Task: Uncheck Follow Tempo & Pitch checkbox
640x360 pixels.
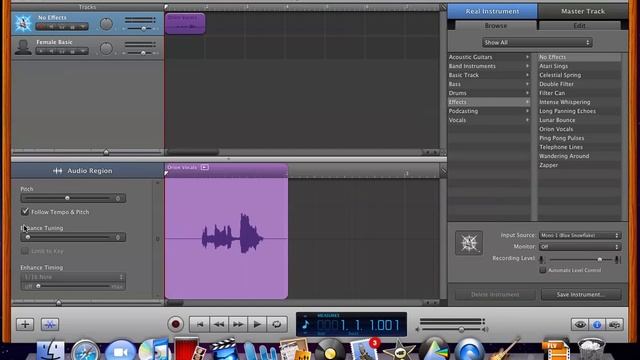Action: pyautogui.click(x=25, y=212)
